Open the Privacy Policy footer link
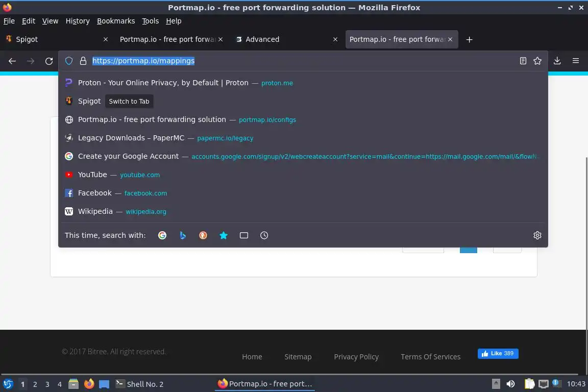 coord(356,357)
